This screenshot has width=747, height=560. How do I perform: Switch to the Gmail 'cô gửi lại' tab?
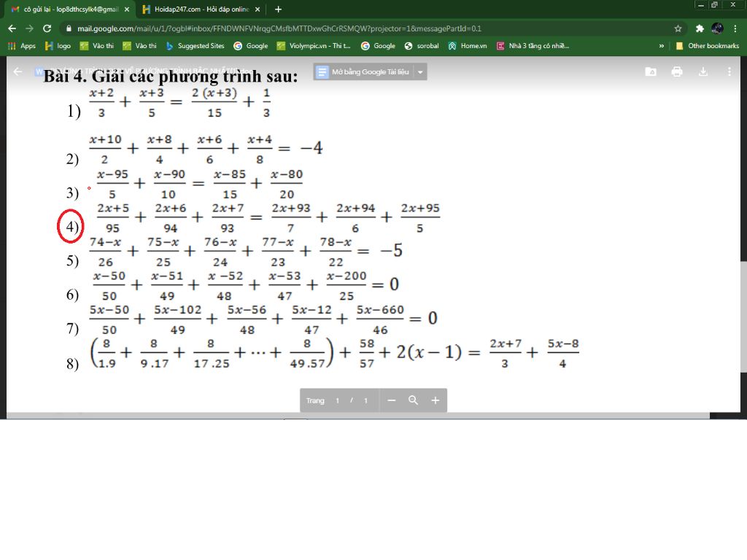(x=71, y=9)
